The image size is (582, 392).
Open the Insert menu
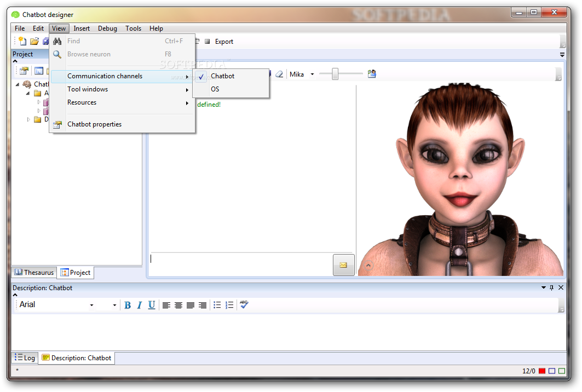click(x=82, y=28)
